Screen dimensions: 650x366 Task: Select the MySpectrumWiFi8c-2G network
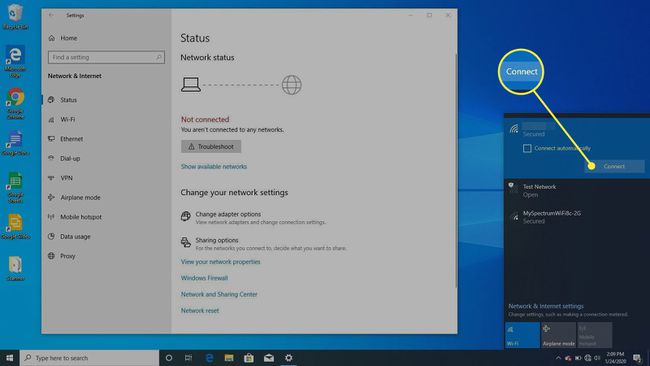point(577,217)
